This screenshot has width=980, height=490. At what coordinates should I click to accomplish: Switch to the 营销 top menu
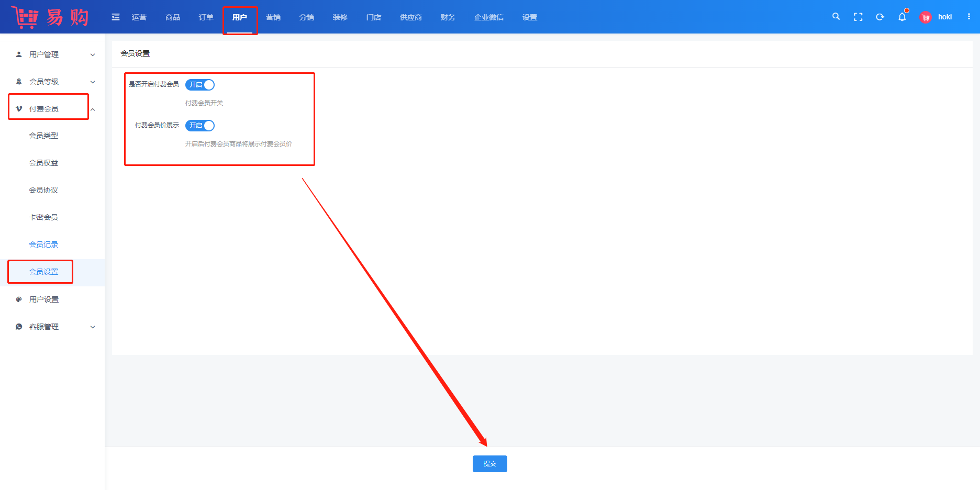coord(273,17)
